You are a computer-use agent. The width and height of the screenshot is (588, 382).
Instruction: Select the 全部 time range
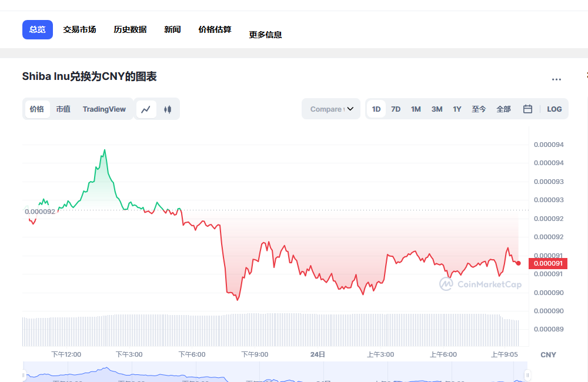click(504, 109)
